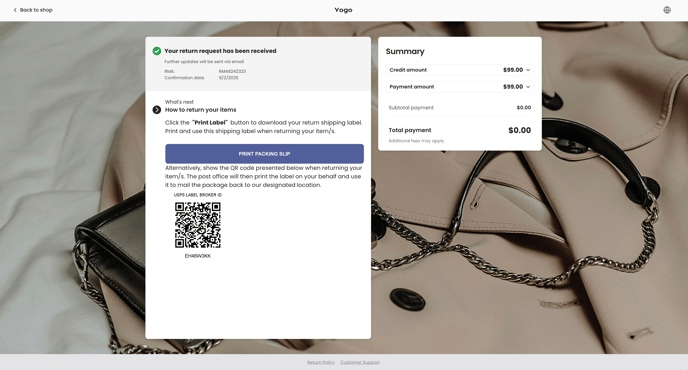Open the Credit amount $99.00 row
This screenshot has width=688, height=370.
(x=459, y=70)
